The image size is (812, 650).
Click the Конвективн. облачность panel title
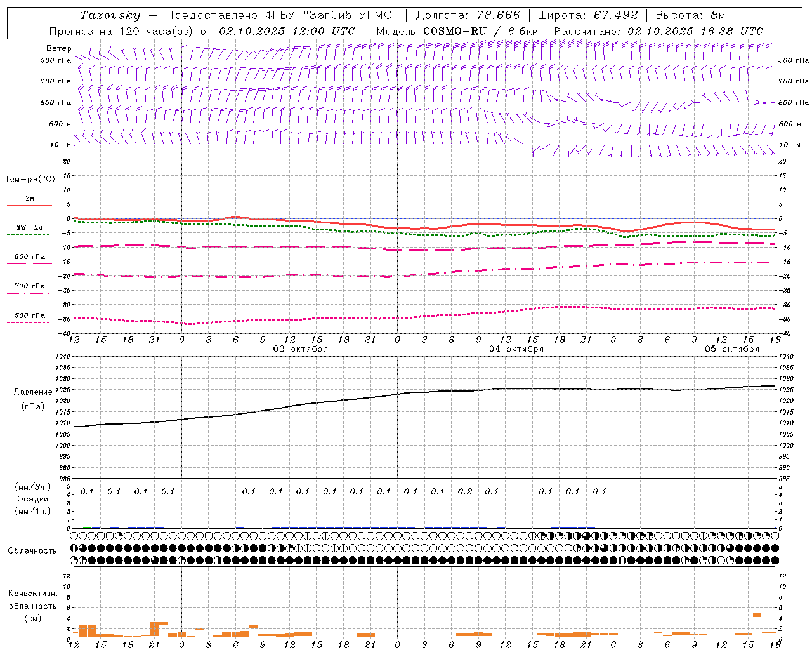tap(32, 600)
